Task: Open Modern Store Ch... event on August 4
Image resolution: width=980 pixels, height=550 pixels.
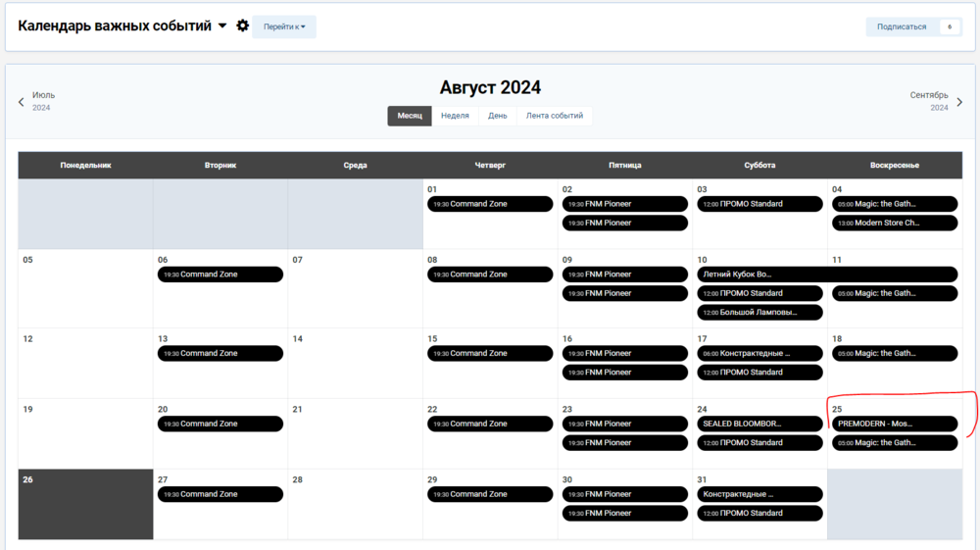Action: [895, 223]
